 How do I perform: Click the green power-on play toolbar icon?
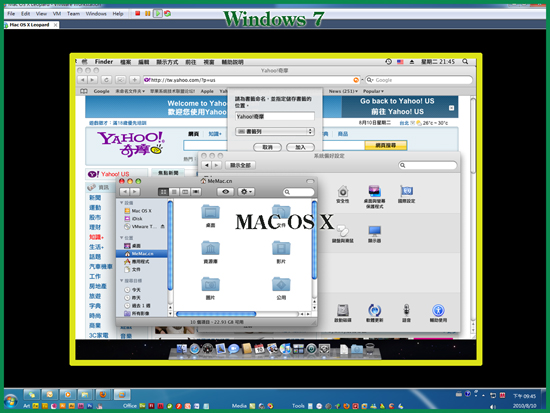tap(158, 13)
